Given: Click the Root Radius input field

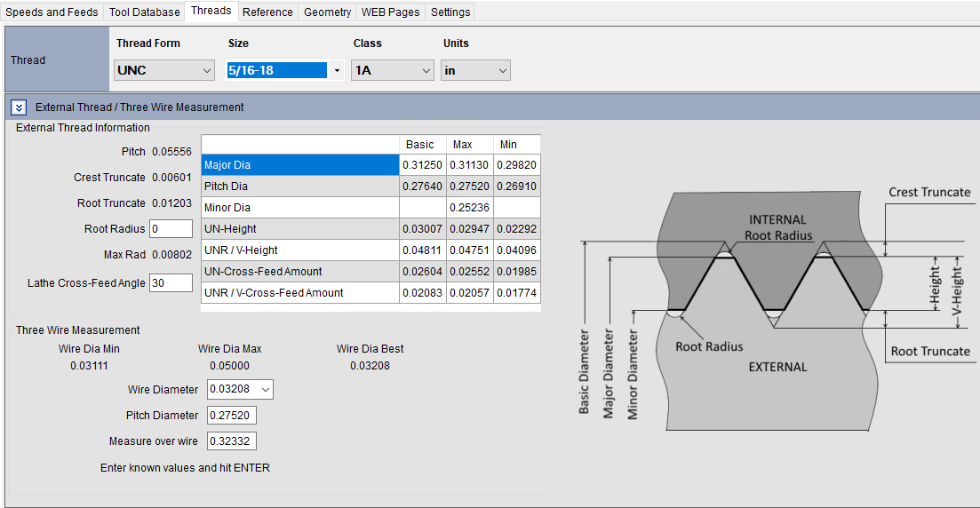Looking at the screenshot, I should point(171,229).
